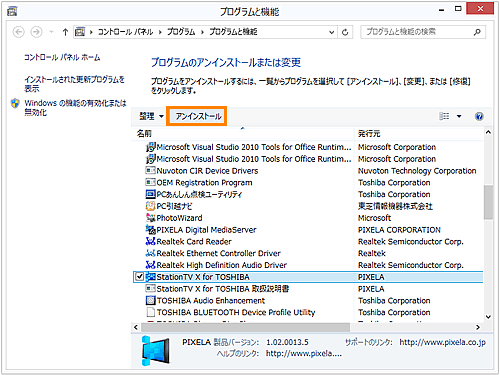Click the horizontal scrollbar right arrow

pos(478,327)
